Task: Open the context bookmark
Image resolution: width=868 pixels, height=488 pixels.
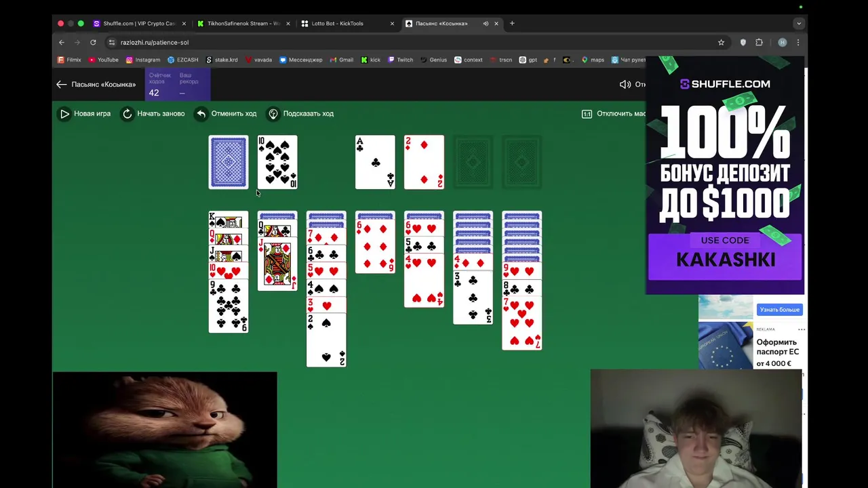Action: (x=469, y=60)
